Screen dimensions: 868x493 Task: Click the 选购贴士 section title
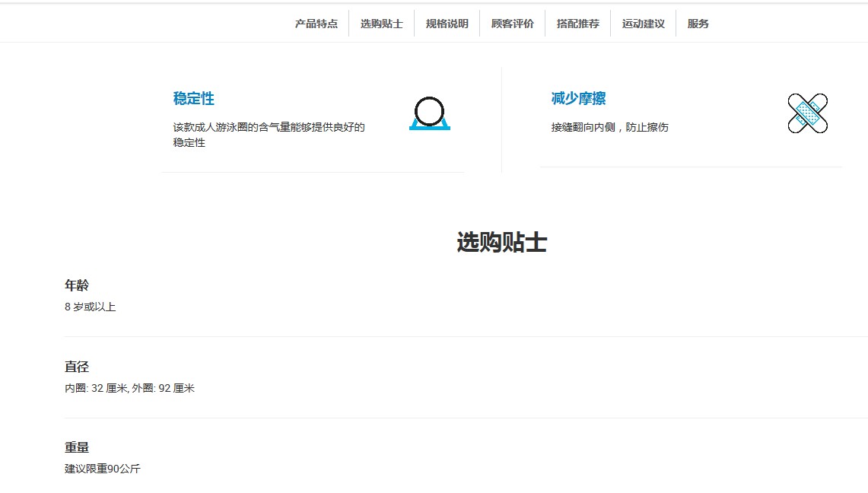click(x=501, y=243)
